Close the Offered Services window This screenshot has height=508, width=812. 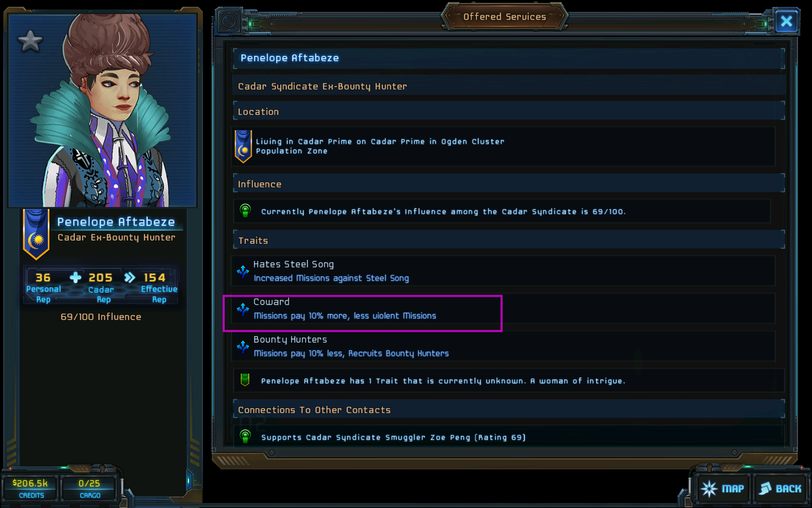(x=786, y=21)
